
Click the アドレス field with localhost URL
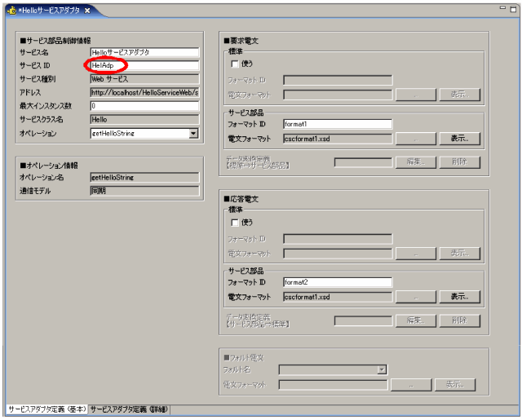point(145,92)
